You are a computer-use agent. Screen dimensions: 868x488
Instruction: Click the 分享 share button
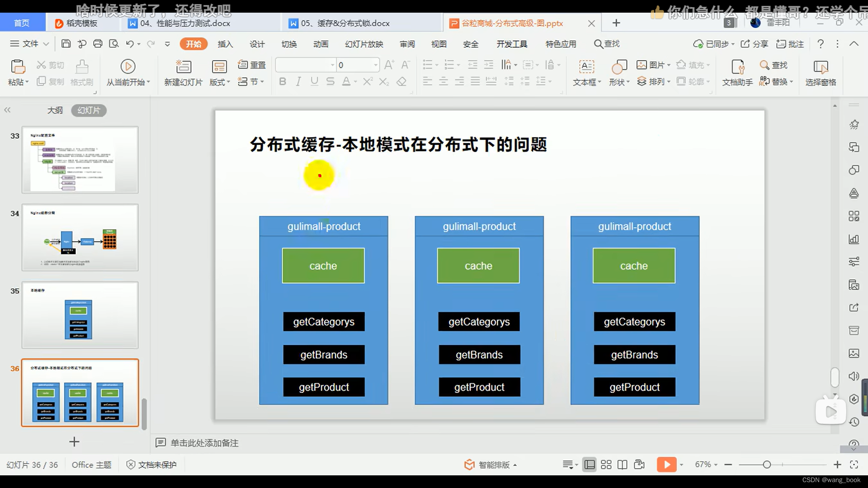pos(755,44)
